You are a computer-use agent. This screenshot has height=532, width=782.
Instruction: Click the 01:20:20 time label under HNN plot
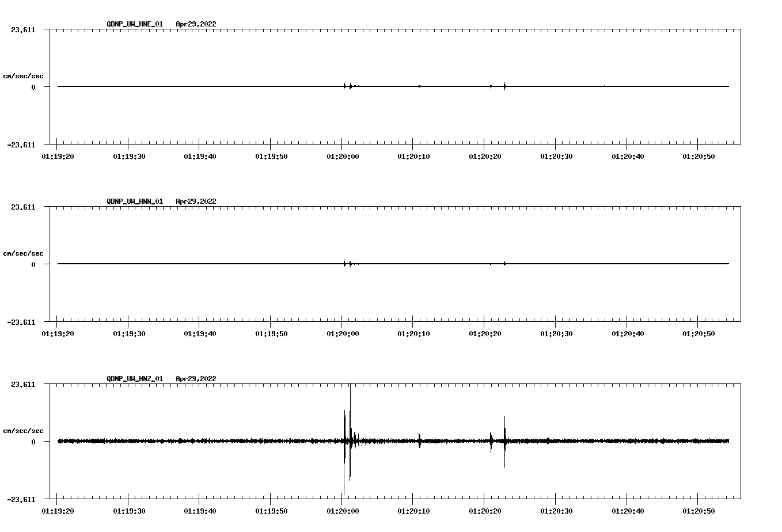pos(485,333)
